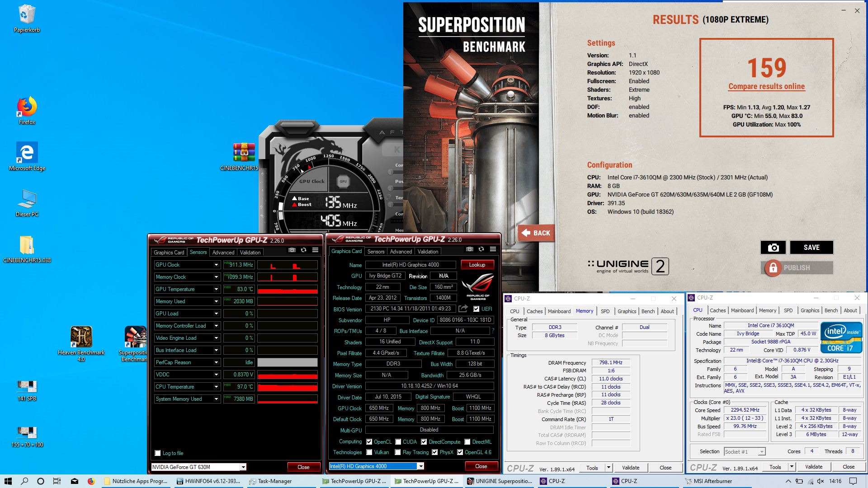Viewport: 868px width, 488px height.
Task: Open hamburger menu in GPU-Z Sensors window
Action: tap(315, 250)
